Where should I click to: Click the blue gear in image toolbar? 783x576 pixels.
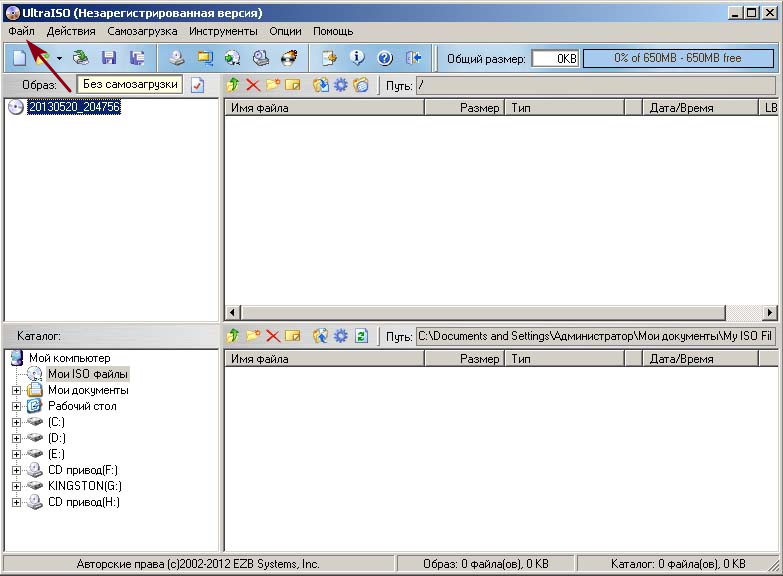[x=341, y=85]
